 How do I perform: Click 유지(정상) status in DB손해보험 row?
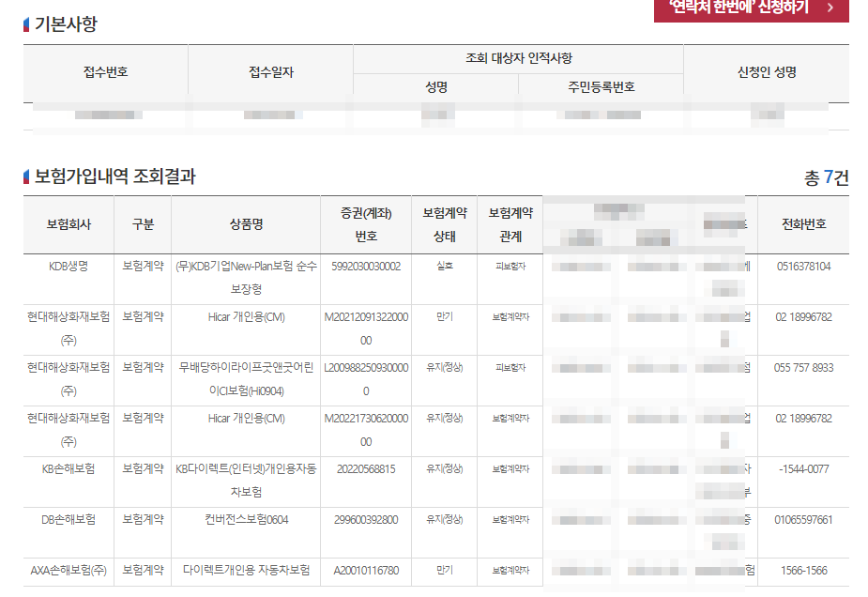(x=445, y=519)
